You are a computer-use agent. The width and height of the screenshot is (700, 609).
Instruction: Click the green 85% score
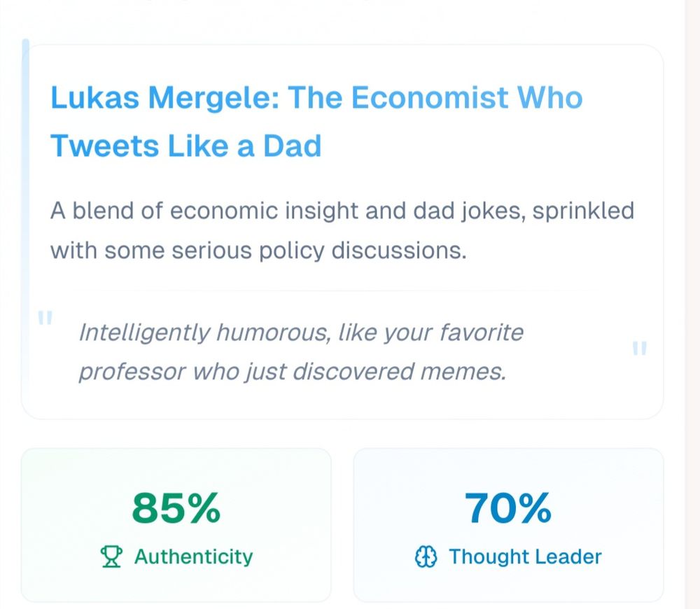[176, 509]
